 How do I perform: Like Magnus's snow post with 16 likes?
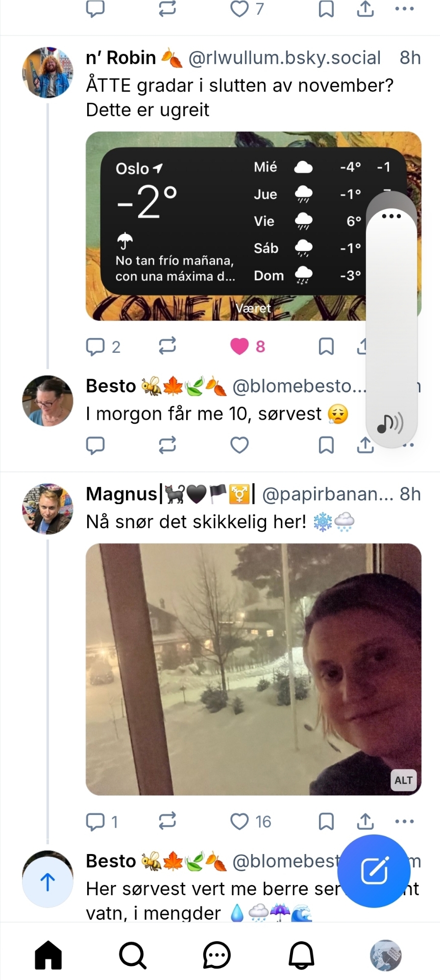coord(240,821)
